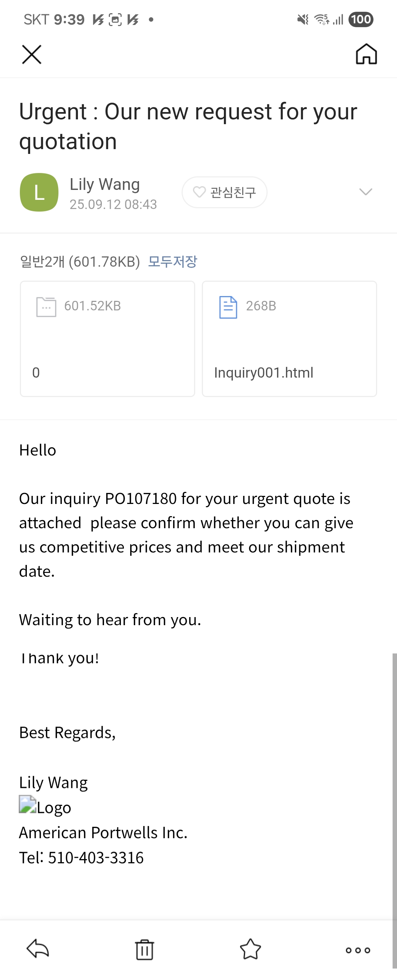Star this email as important
Viewport: 397px width, 980px height.
(250, 949)
